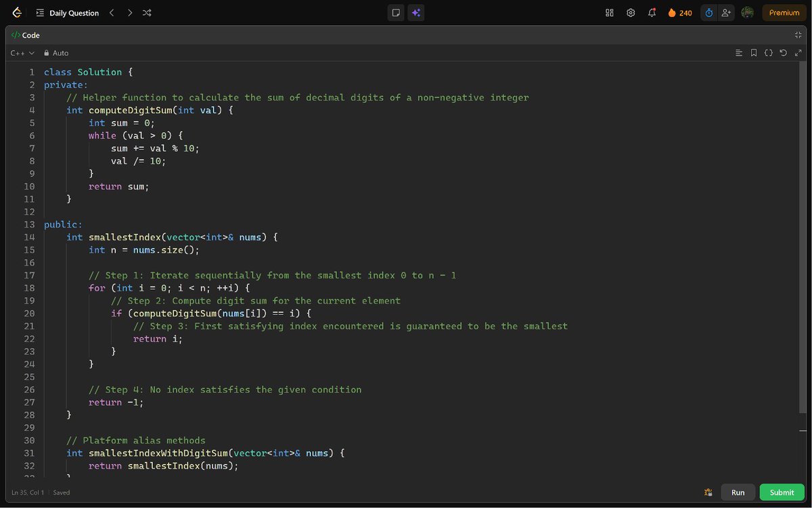Open the notes sticky icon
The image size is (812, 508).
(x=396, y=13)
